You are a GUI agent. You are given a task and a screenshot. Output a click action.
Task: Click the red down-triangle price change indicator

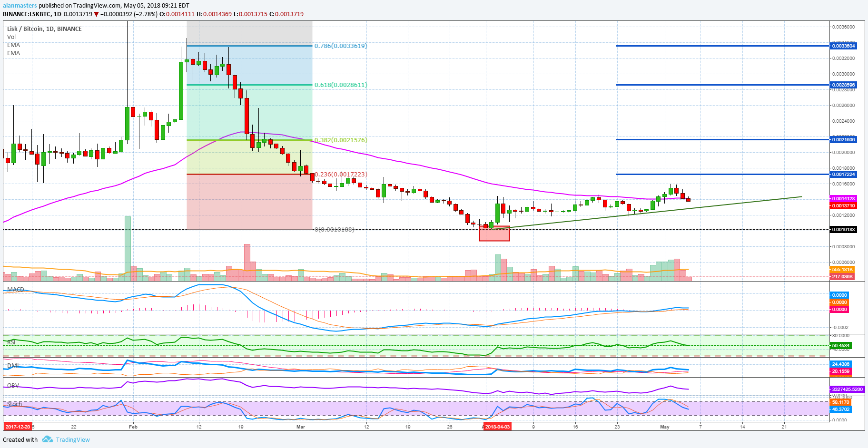tap(97, 14)
